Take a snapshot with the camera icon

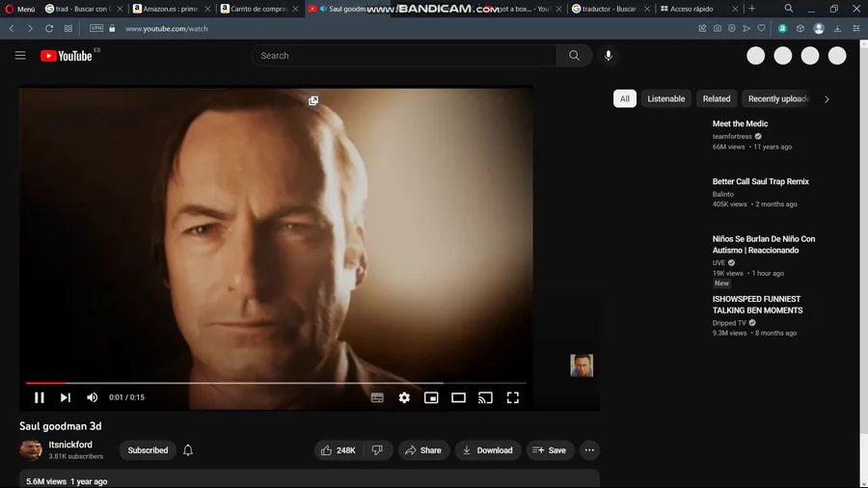[x=717, y=28]
